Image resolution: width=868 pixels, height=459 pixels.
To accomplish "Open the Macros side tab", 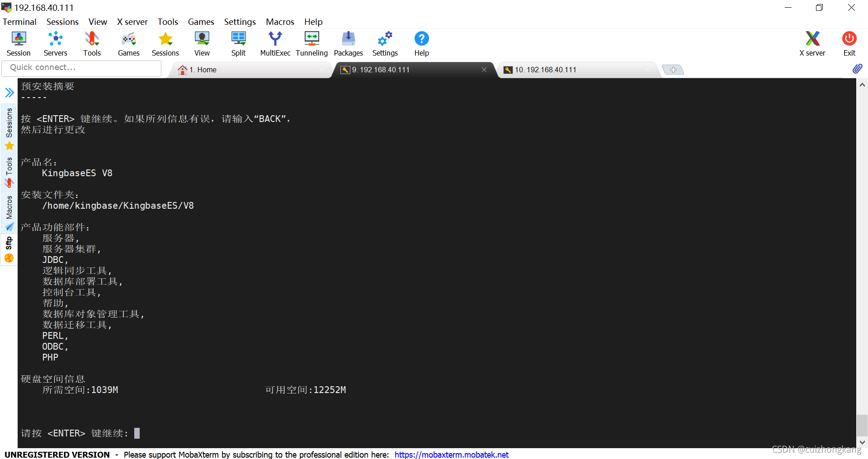I will 9,213.
